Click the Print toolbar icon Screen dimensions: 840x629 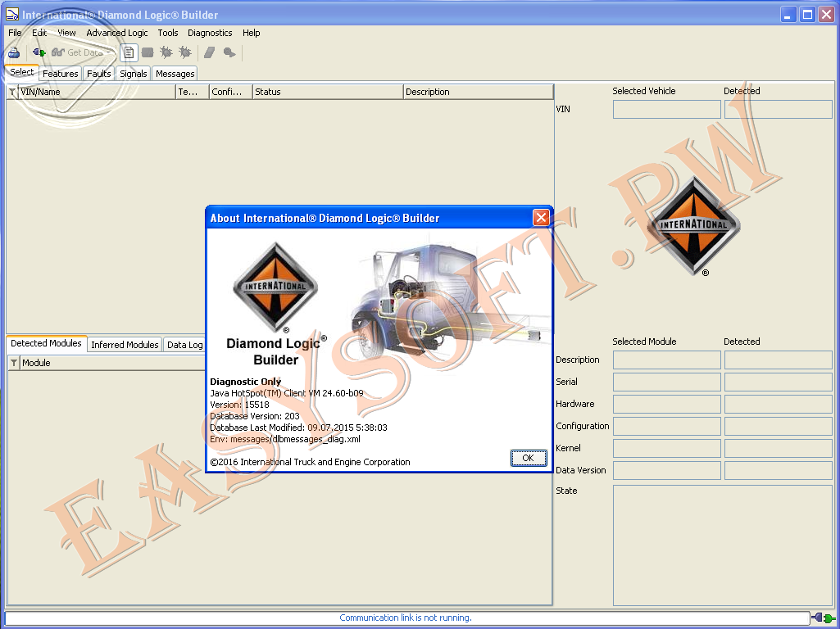tap(14, 52)
